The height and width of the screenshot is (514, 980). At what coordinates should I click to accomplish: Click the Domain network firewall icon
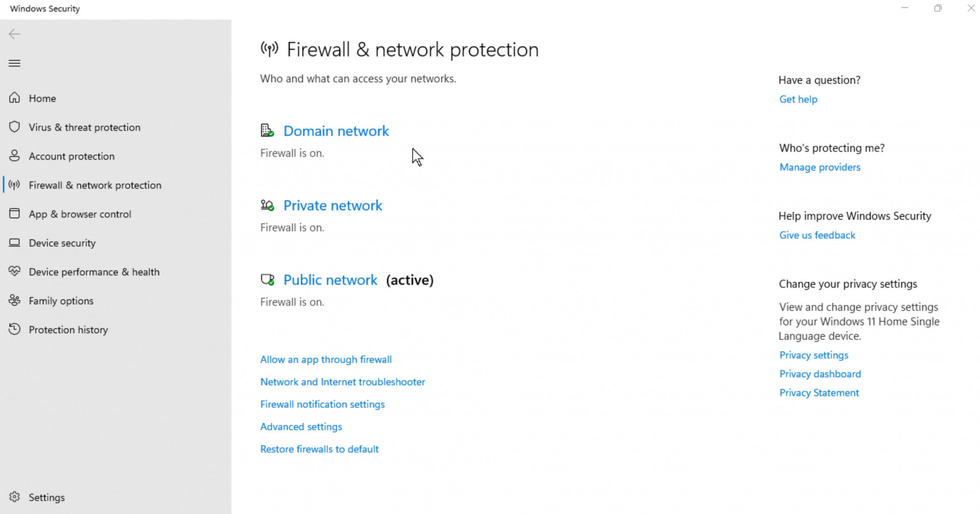tap(267, 130)
